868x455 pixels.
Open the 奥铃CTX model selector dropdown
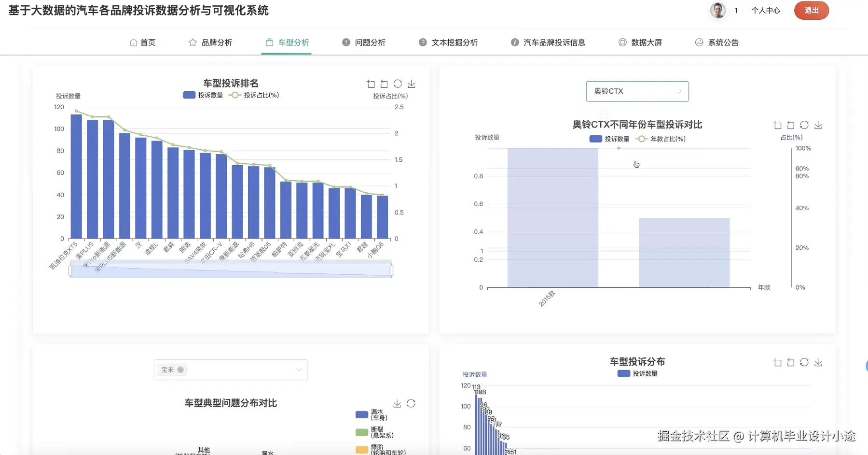(x=637, y=91)
